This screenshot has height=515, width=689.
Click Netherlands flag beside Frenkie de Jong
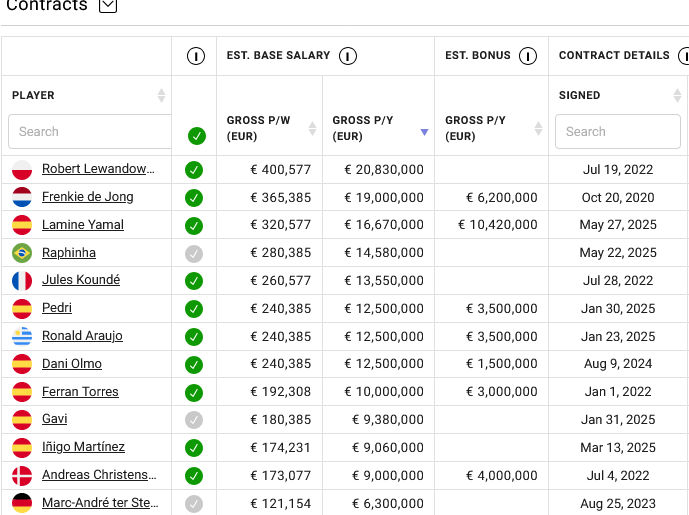tap(22, 197)
